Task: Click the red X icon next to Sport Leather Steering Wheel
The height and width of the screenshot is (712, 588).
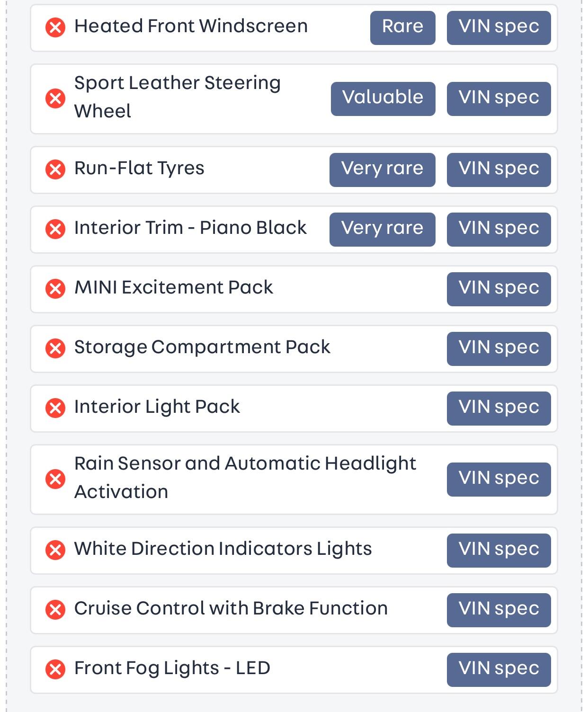Action: tap(55, 98)
